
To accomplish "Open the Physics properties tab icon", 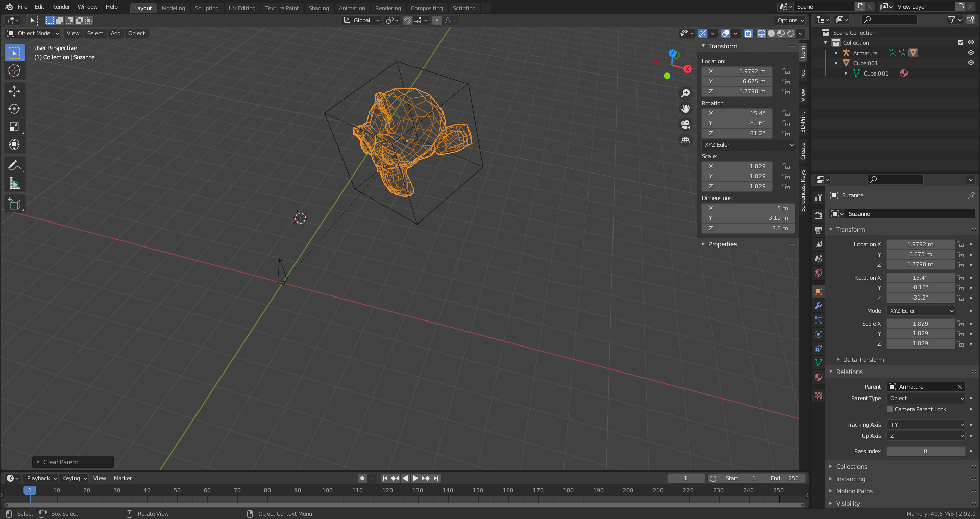I will pyautogui.click(x=818, y=334).
